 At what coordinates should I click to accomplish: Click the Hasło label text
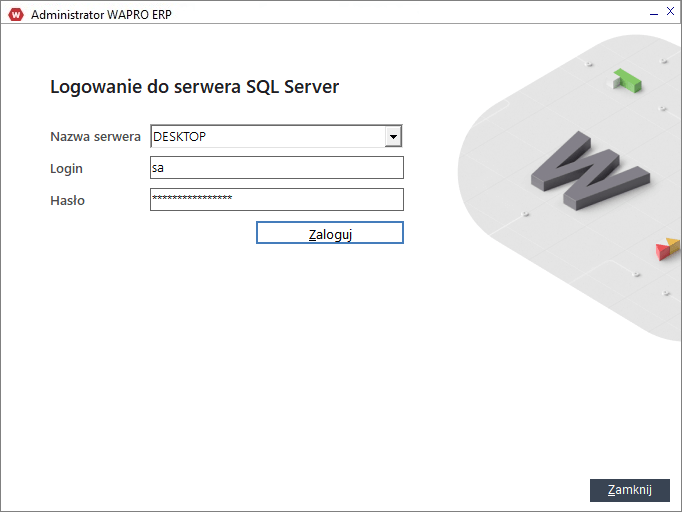click(x=67, y=201)
